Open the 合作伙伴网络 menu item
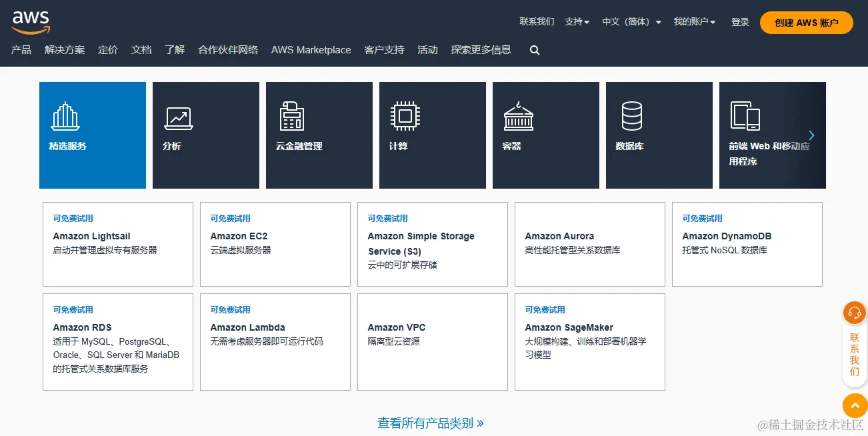 pyautogui.click(x=228, y=50)
